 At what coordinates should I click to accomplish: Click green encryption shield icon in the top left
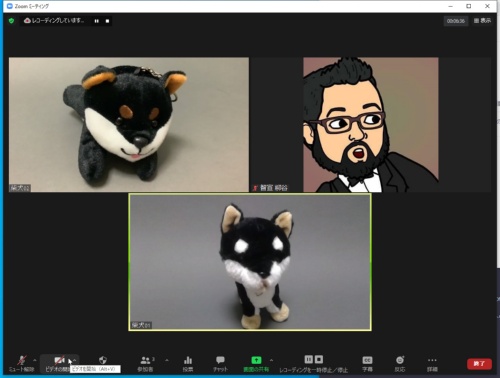point(11,21)
